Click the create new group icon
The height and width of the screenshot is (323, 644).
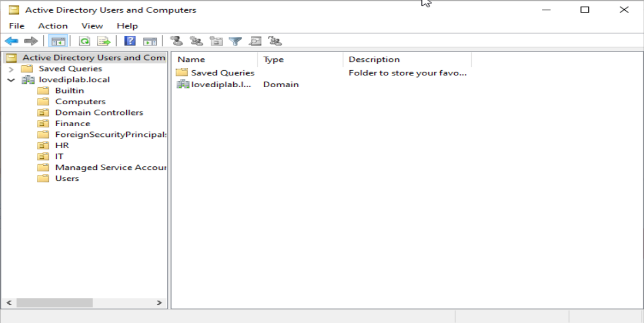(x=196, y=41)
